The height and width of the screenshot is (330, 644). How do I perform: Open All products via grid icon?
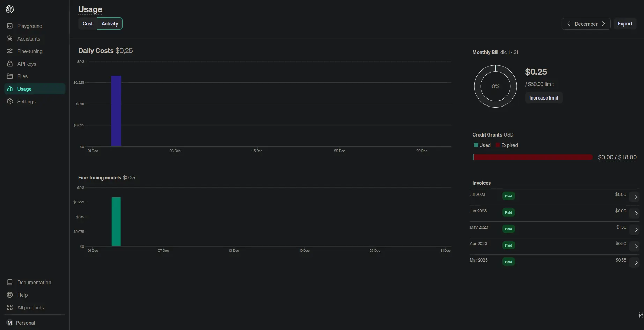coord(10,308)
